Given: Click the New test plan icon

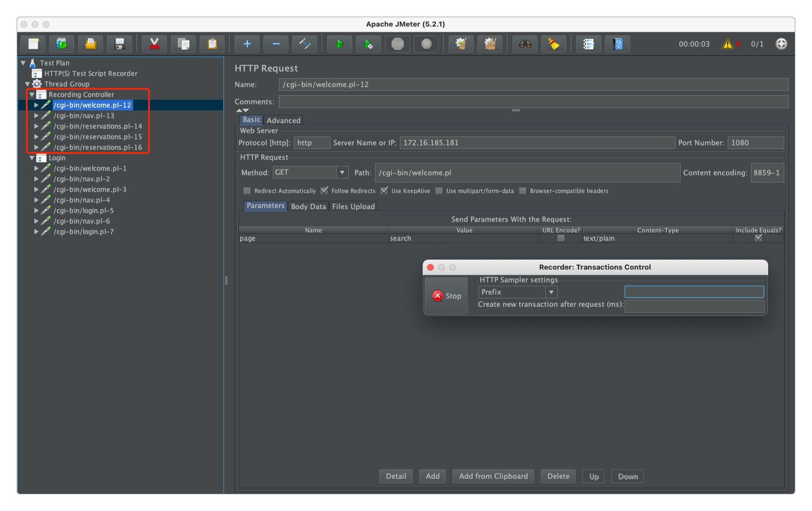Looking at the screenshot, I should [x=33, y=44].
